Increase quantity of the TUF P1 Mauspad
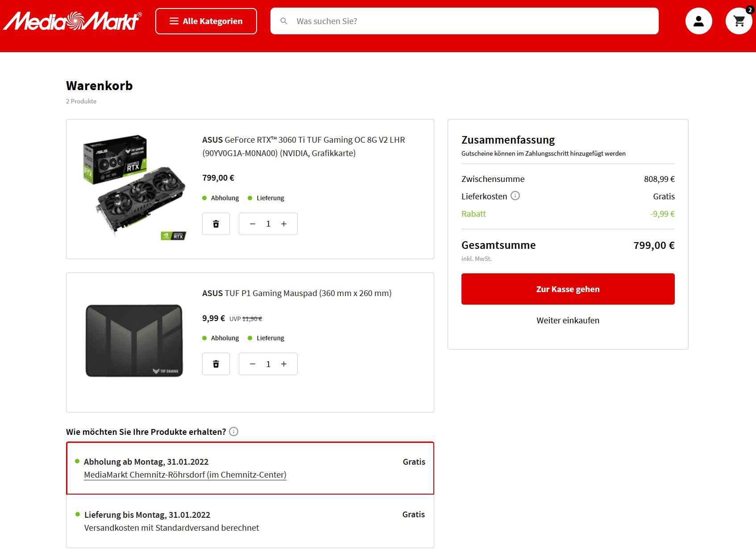The width and height of the screenshot is (756, 553). [284, 364]
